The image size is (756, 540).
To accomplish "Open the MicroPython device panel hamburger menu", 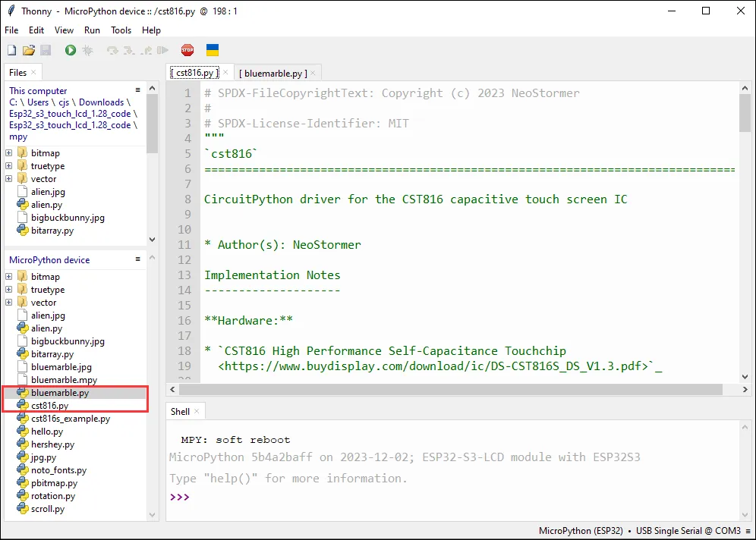I will coord(137,259).
